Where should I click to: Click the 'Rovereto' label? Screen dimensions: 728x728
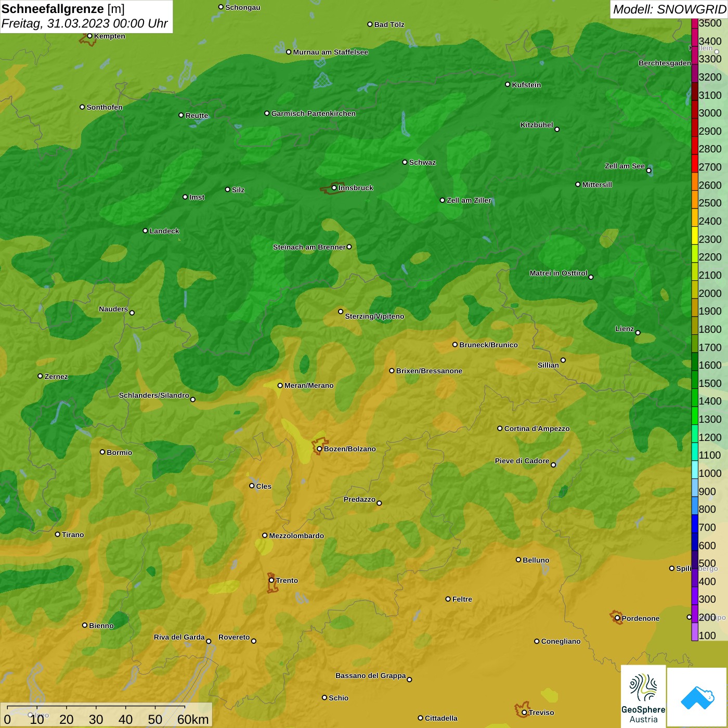coord(234,637)
